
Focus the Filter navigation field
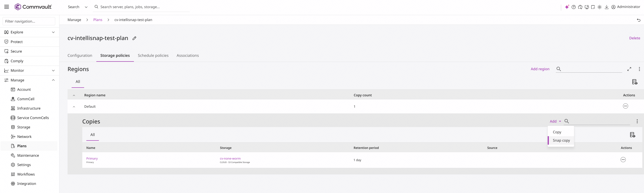(x=29, y=21)
